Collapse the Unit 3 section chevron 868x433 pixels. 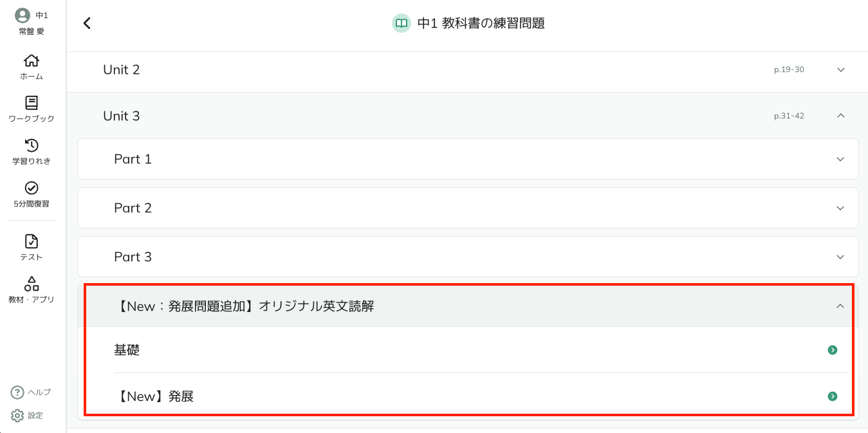tap(840, 116)
